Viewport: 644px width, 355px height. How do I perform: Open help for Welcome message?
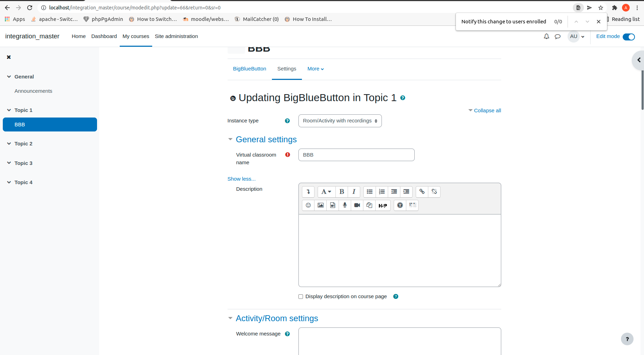pyautogui.click(x=287, y=334)
